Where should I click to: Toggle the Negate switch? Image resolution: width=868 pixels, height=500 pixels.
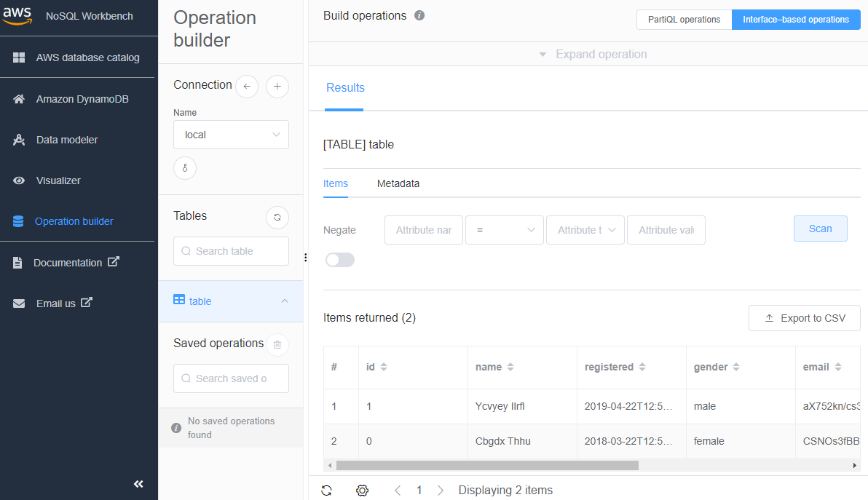click(340, 260)
